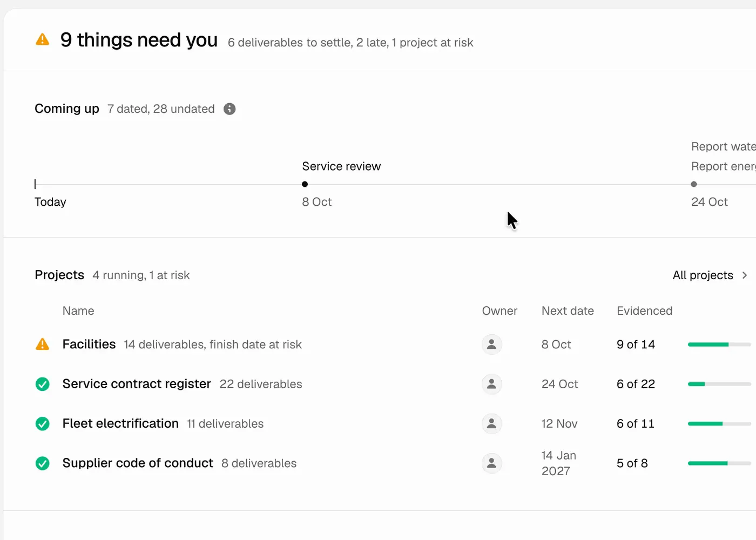Select the 24 Oct timeline marker dot
This screenshot has height=540, width=756.
click(x=694, y=184)
